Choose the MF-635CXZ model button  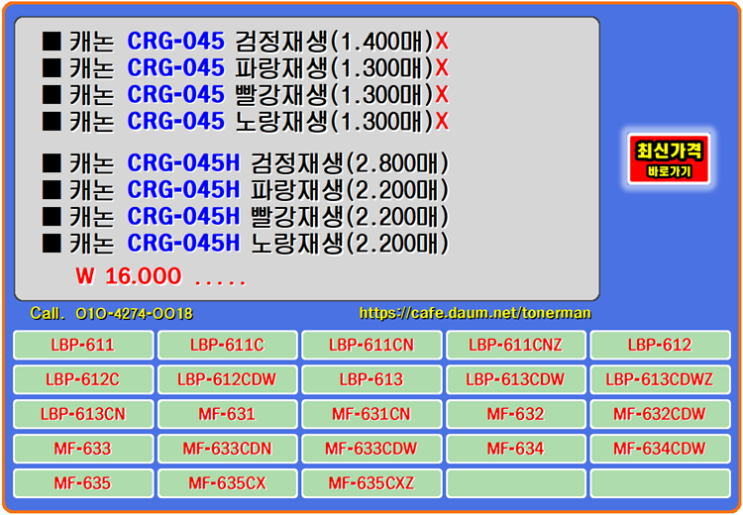tap(372, 483)
